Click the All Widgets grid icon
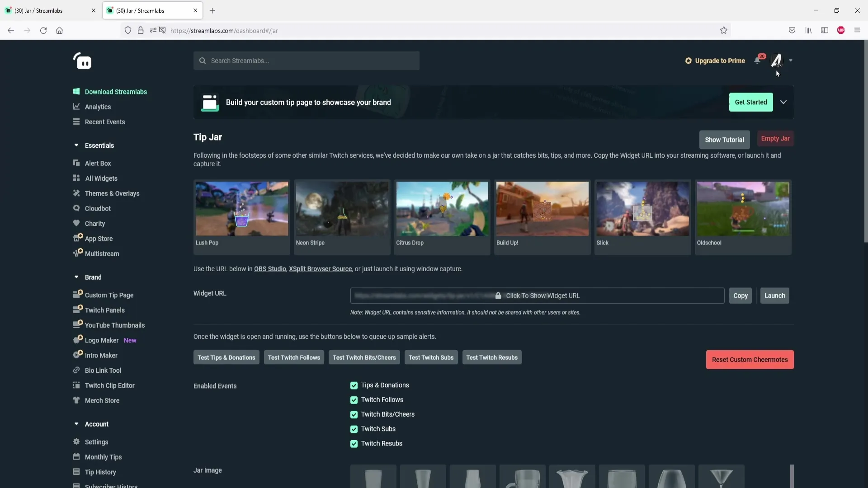868x488 pixels. (76, 178)
